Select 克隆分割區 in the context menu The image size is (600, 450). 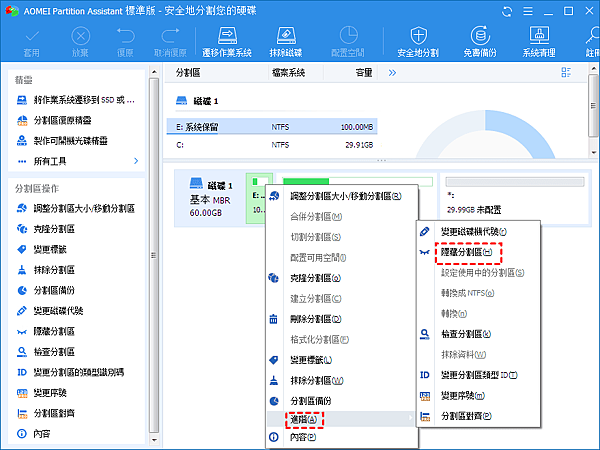point(341,278)
